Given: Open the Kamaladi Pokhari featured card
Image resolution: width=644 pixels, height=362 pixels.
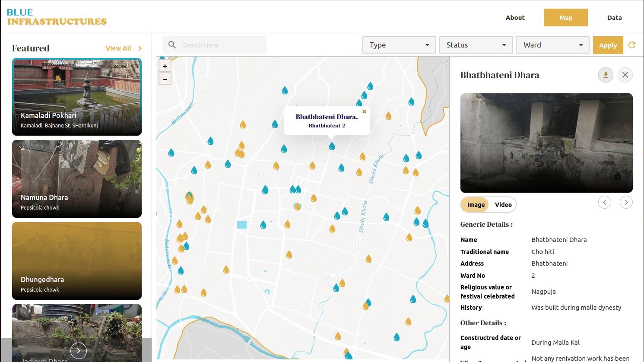Looking at the screenshot, I should point(77,97).
